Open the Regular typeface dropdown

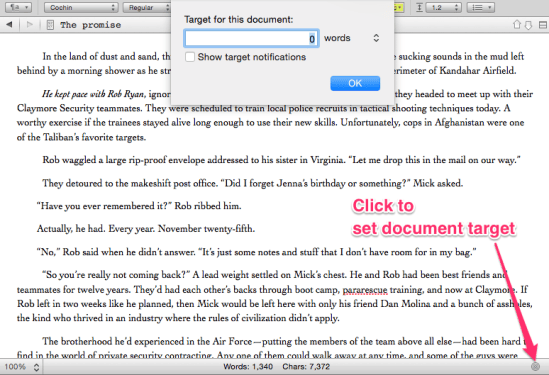pyautogui.click(x=146, y=7)
